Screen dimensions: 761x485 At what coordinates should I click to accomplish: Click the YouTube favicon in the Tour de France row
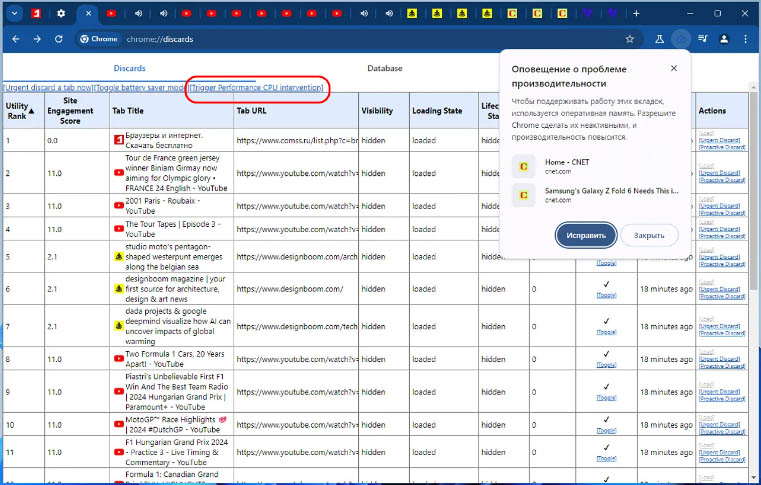point(118,173)
